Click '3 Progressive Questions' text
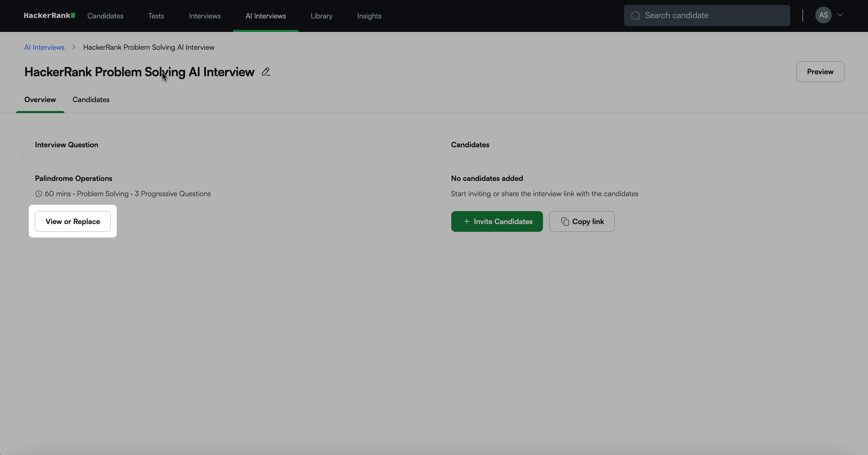 pyautogui.click(x=173, y=194)
